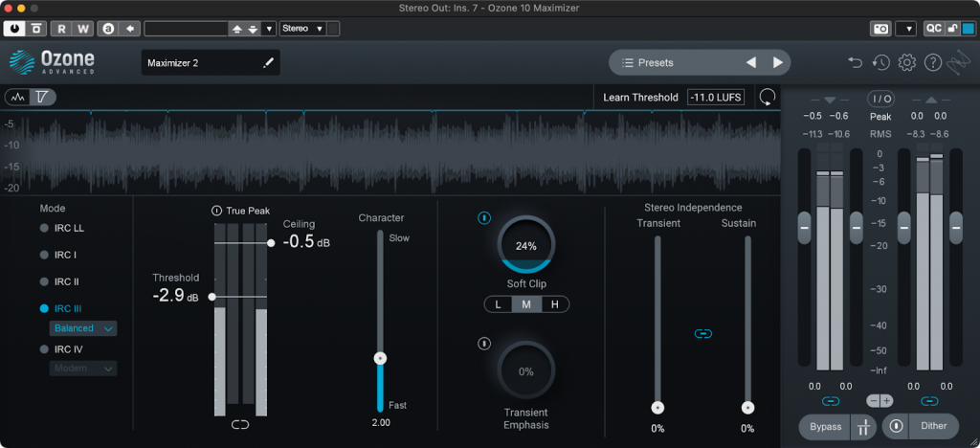The height and width of the screenshot is (448, 980).
Task: Go to the previous preset with left arrow
Action: 751,62
